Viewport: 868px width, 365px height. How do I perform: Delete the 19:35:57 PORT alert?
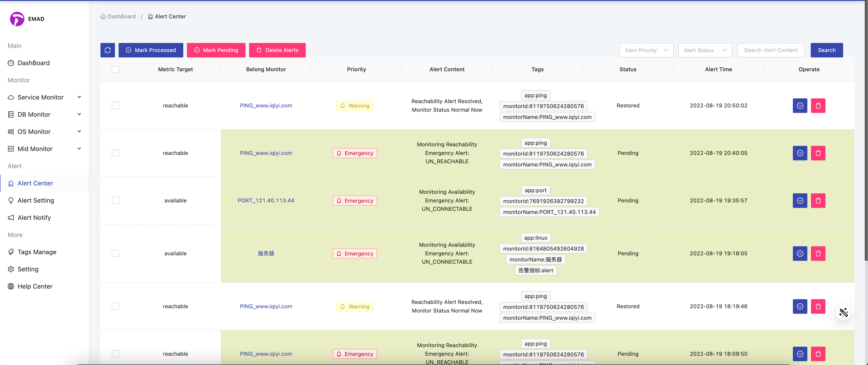[x=818, y=201]
